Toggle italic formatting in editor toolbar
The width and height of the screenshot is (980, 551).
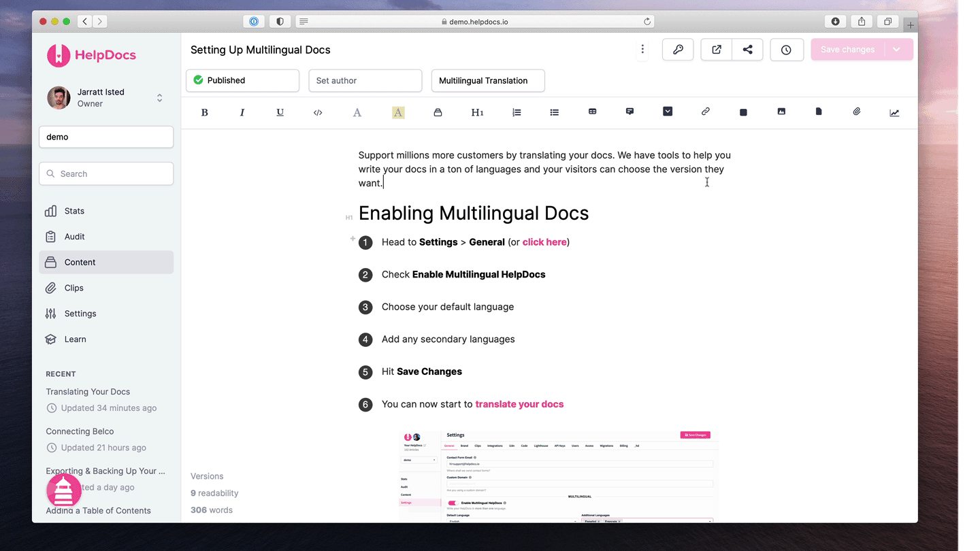(242, 112)
